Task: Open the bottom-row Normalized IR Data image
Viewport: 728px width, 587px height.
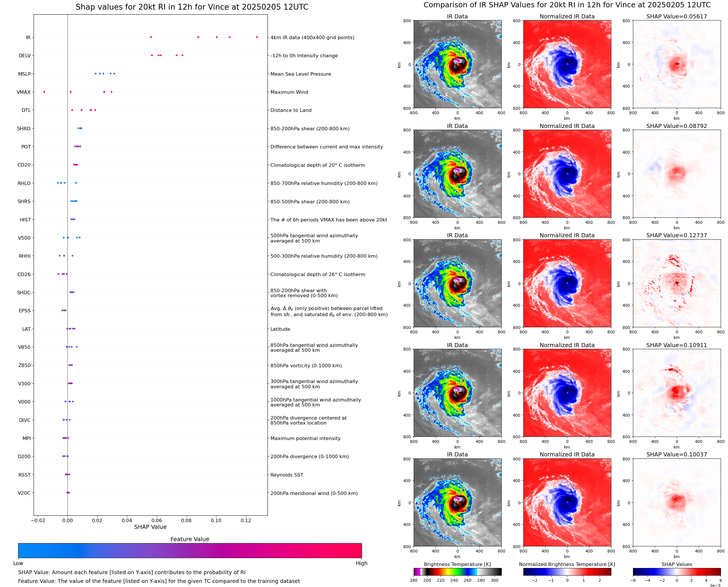Action: (567, 503)
